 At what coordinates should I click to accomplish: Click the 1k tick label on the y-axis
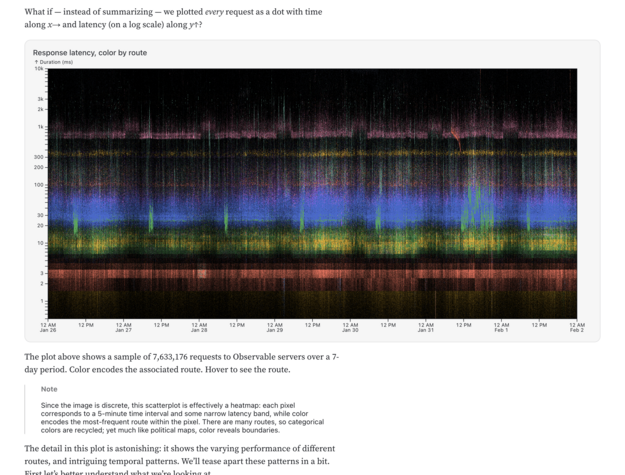pyautogui.click(x=41, y=127)
